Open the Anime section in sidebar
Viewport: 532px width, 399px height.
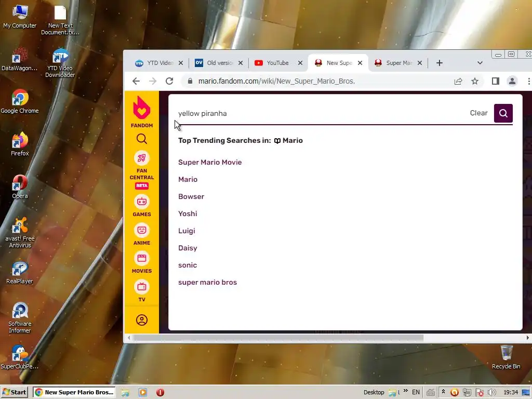141,234
